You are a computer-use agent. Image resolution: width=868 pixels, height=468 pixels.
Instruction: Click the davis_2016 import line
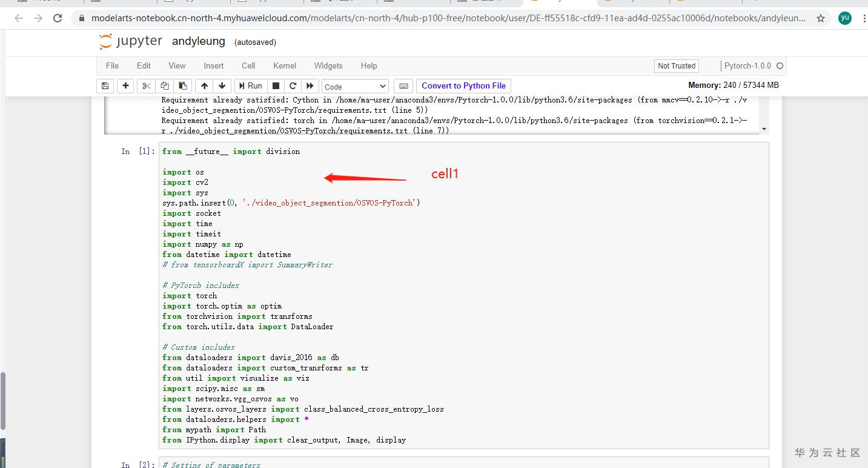click(x=251, y=358)
